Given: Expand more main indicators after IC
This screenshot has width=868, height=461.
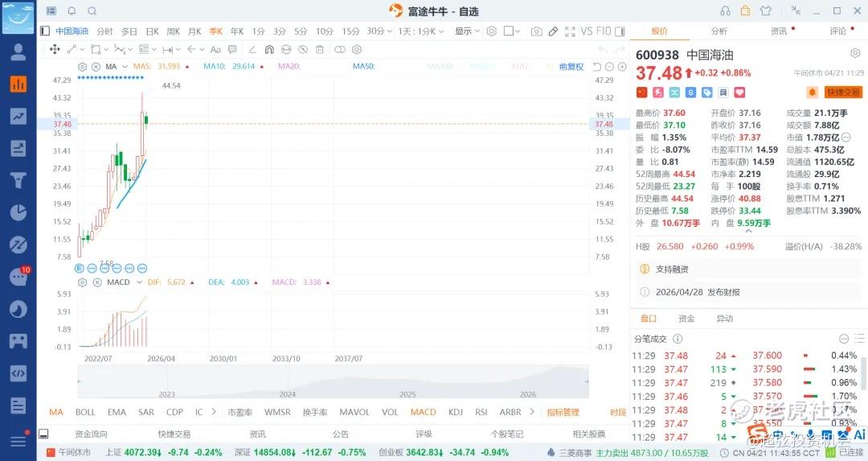Looking at the screenshot, I should 214,412.
